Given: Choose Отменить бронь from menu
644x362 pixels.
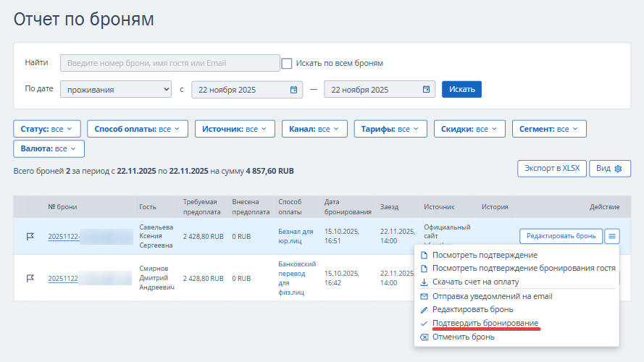Looking at the screenshot, I should click(x=463, y=337).
